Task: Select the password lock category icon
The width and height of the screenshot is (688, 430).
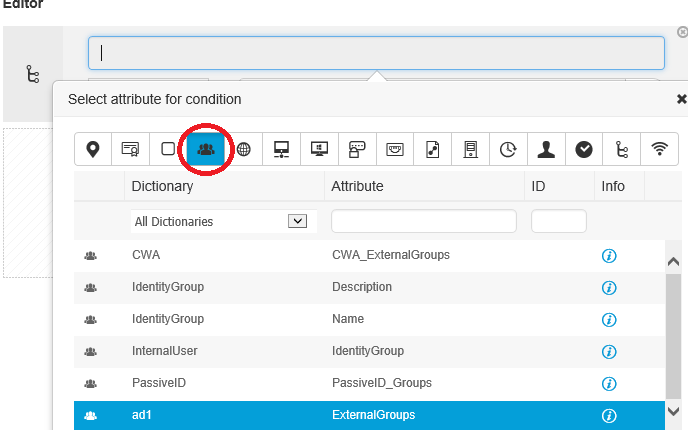Action: point(357,149)
